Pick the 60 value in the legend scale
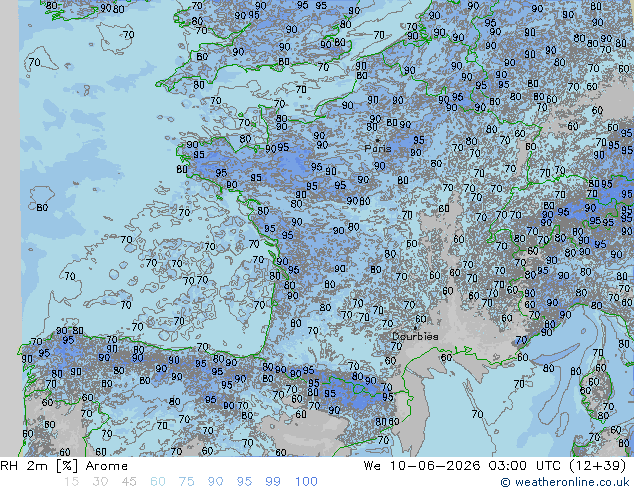634x490 pixels. pyautogui.click(x=158, y=482)
